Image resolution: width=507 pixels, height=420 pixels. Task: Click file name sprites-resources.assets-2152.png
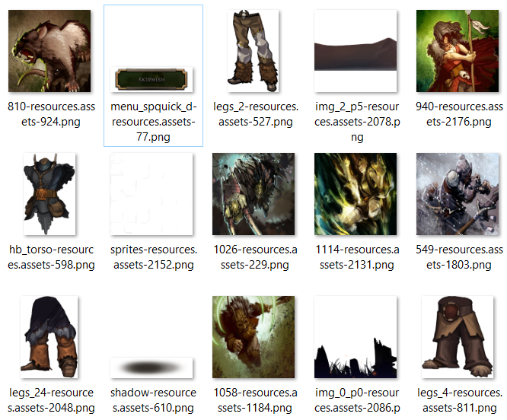tap(153, 257)
